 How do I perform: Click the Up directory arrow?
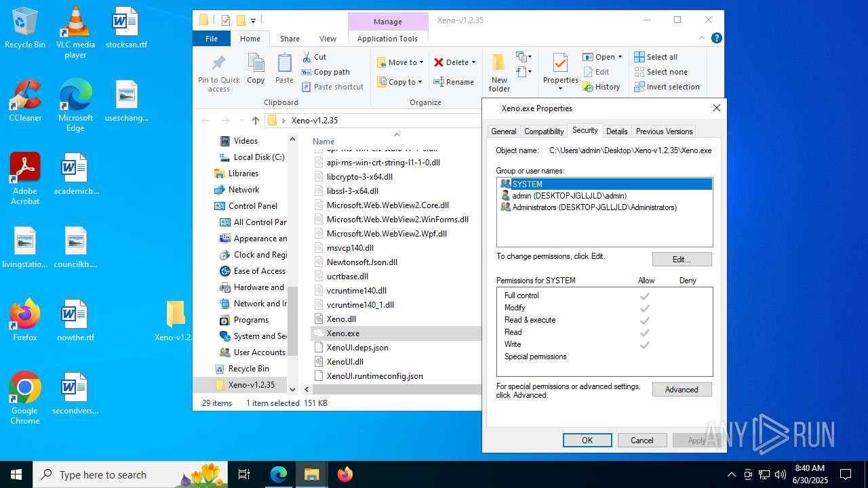(255, 121)
